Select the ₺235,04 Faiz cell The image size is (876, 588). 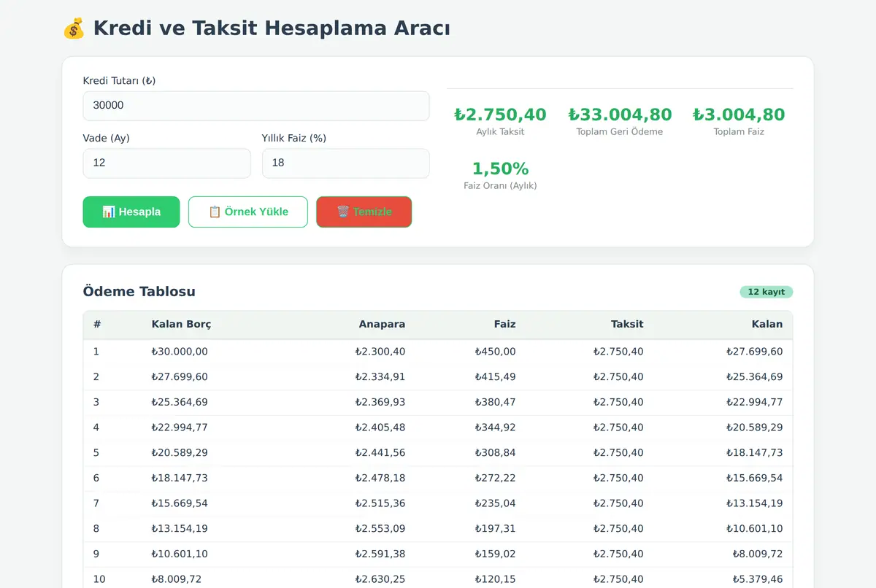495,503
